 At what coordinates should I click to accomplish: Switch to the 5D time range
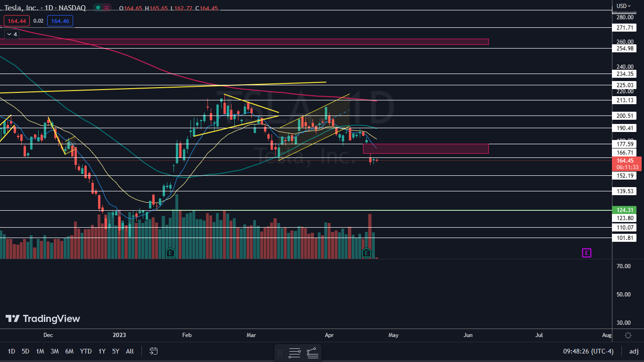pos(25,351)
